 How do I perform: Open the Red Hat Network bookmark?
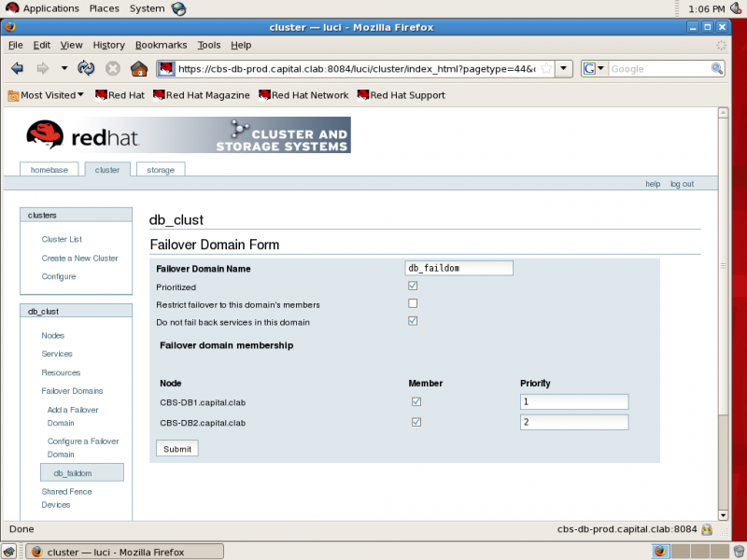pos(303,95)
